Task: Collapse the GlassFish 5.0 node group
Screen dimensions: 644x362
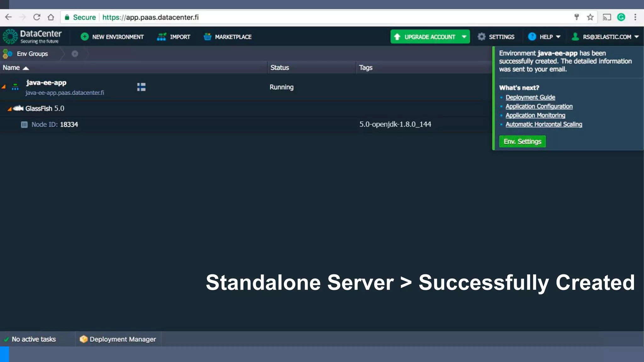Action: click(x=9, y=109)
